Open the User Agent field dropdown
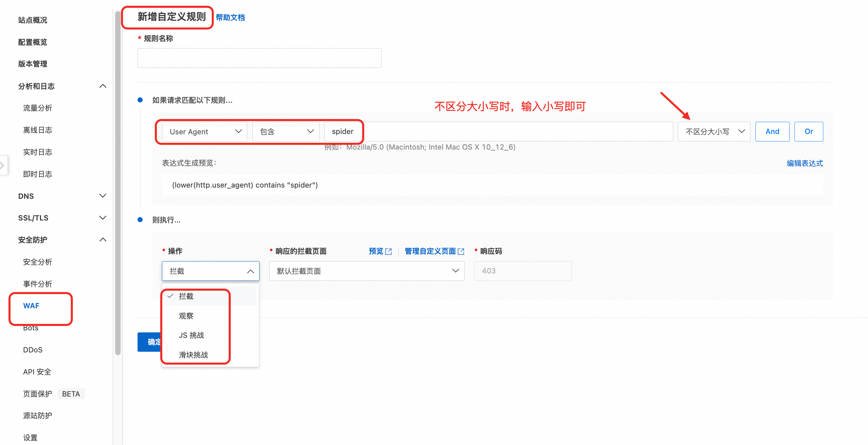The image size is (868, 445). 205,132
